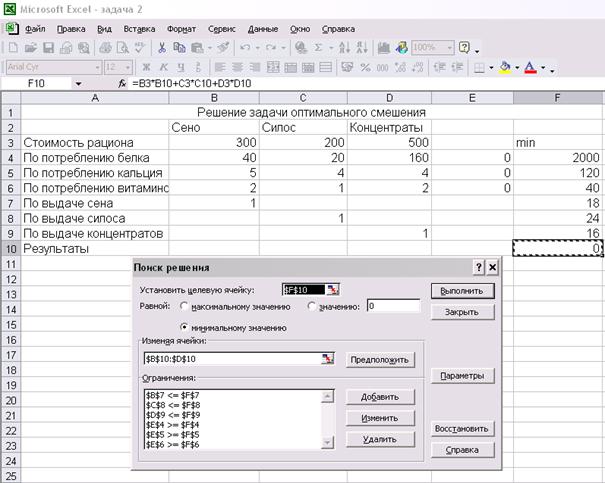This screenshot has height=483, width=605.
Task: Click the insert function fx icon
Action: (122, 83)
